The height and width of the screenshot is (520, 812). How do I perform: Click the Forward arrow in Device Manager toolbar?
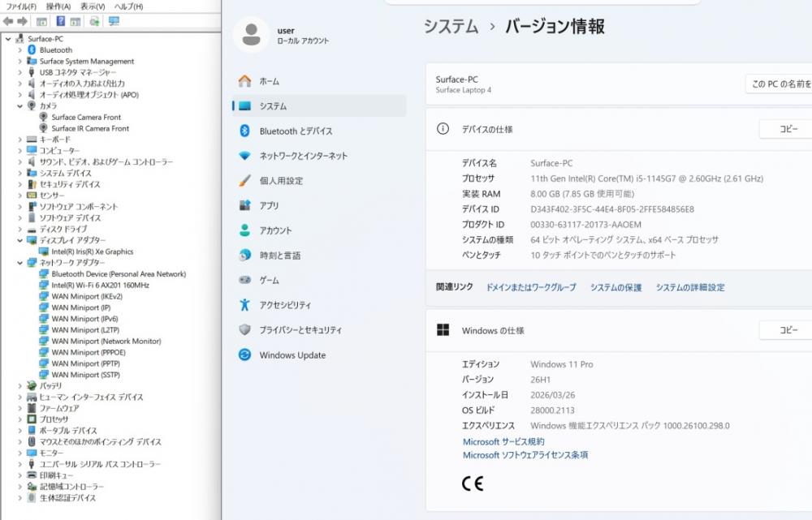(22, 21)
